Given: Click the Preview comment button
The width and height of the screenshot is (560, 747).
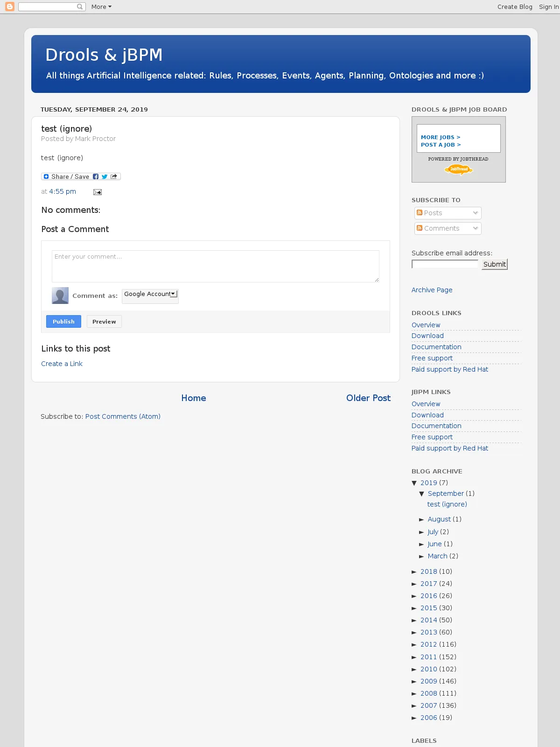Looking at the screenshot, I should (x=104, y=322).
